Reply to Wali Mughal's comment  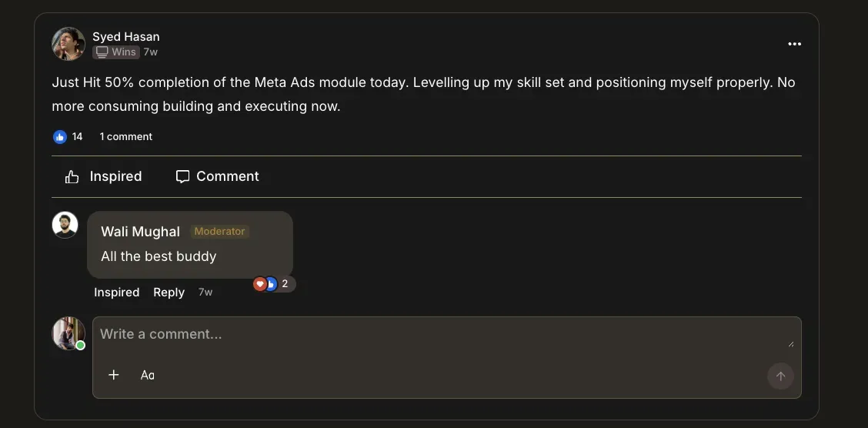pos(169,293)
